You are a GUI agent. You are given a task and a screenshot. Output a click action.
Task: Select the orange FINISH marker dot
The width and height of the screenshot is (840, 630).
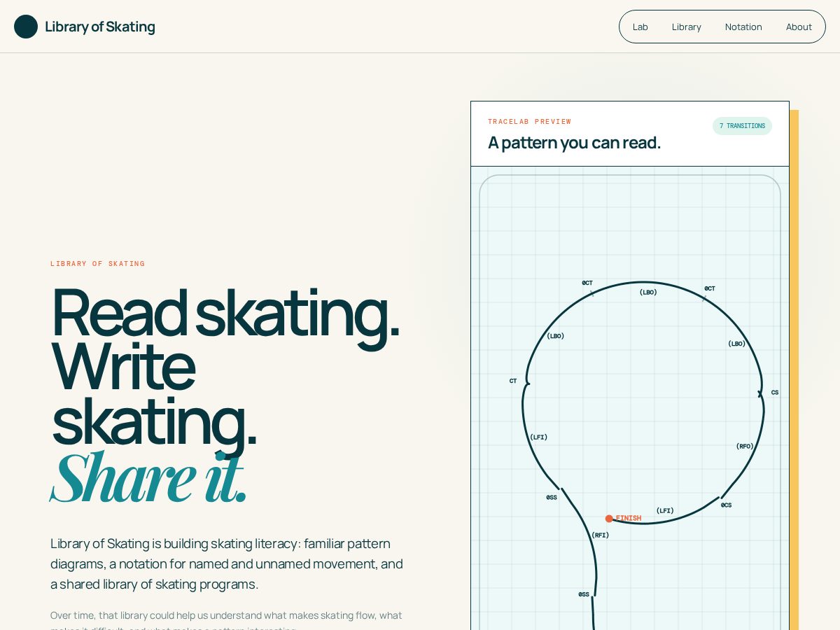pos(609,519)
